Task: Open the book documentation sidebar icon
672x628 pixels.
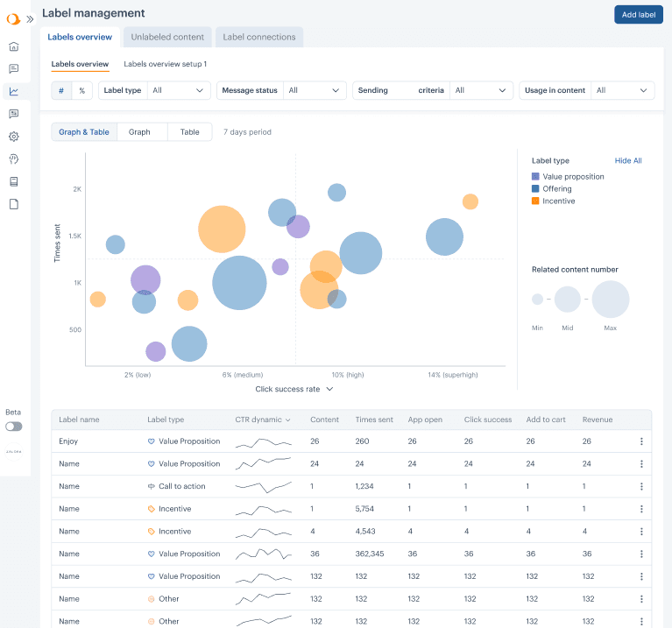Action: [x=14, y=181]
